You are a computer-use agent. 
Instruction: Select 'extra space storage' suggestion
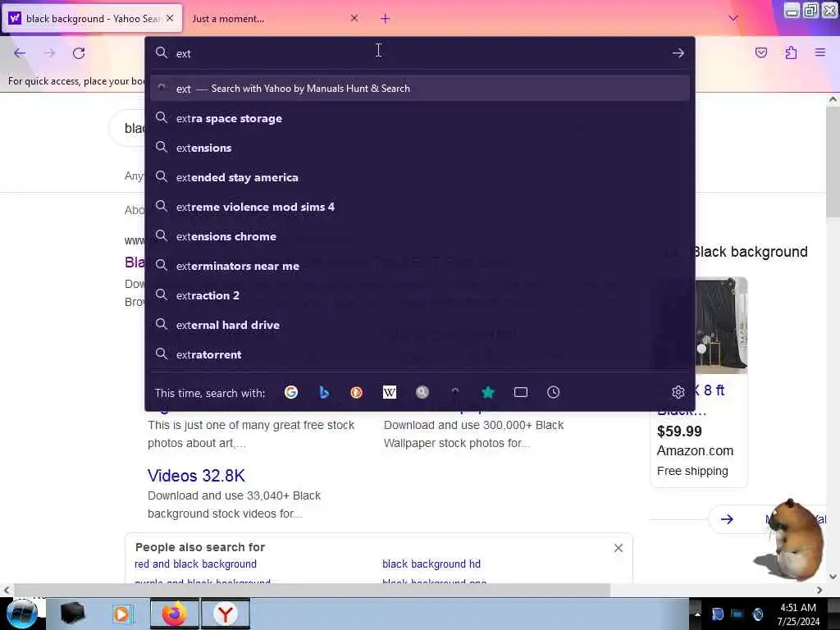tap(419, 118)
